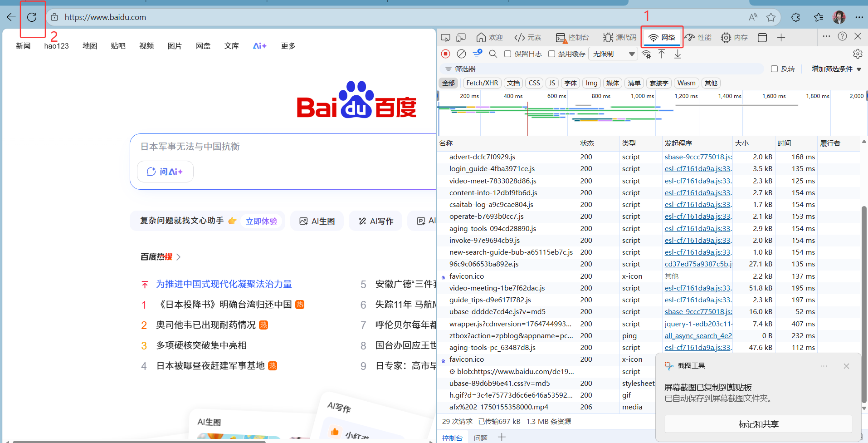Open browser settings ellipsis menu
This screenshot has width=868, height=443.
(859, 17)
